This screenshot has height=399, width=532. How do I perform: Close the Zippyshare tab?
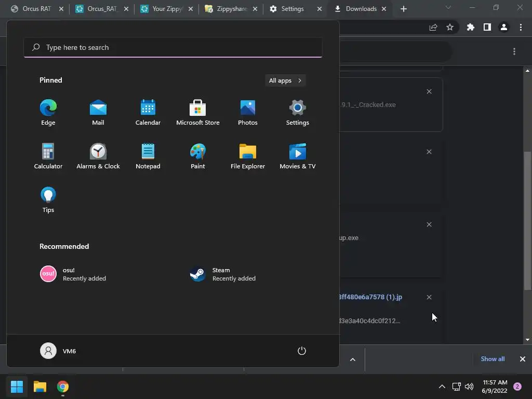point(255,9)
